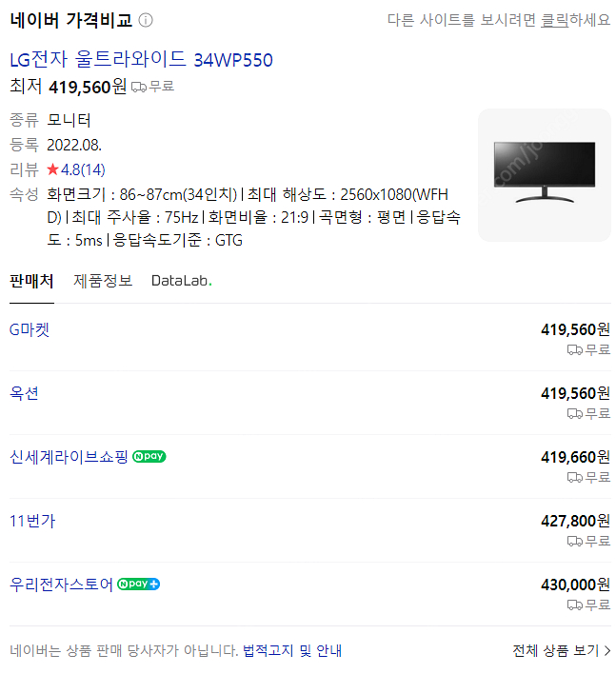Image resolution: width=616 pixels, height=674 pixels.
Task: Open 전체 상품 보기 to view all products
Action: pos(561,651)
